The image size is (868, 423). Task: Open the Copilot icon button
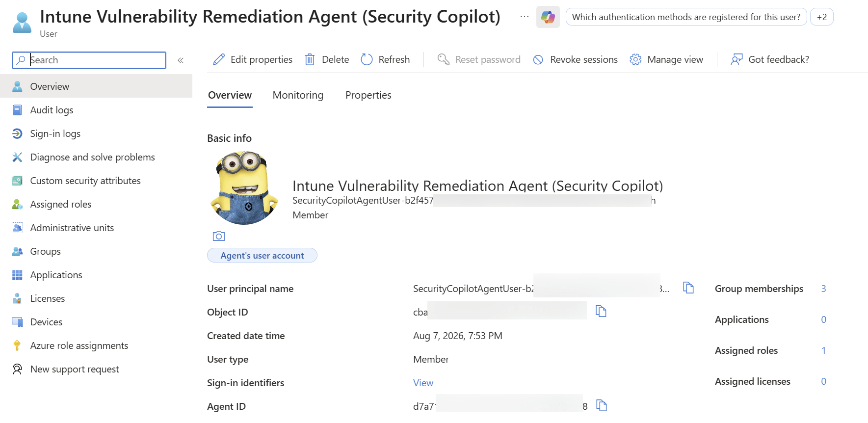tap(548, 17)
